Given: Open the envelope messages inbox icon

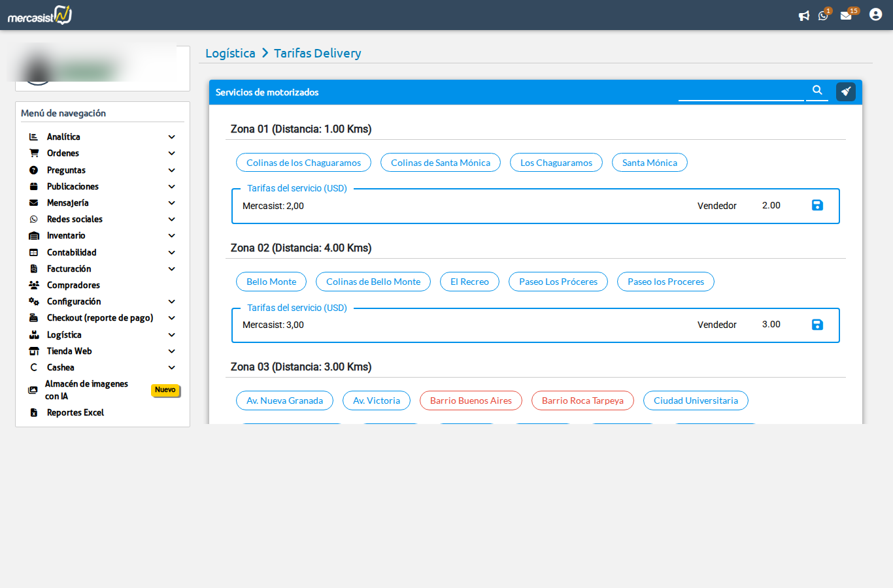Looking at the screenshot, I should pos(846,16).
